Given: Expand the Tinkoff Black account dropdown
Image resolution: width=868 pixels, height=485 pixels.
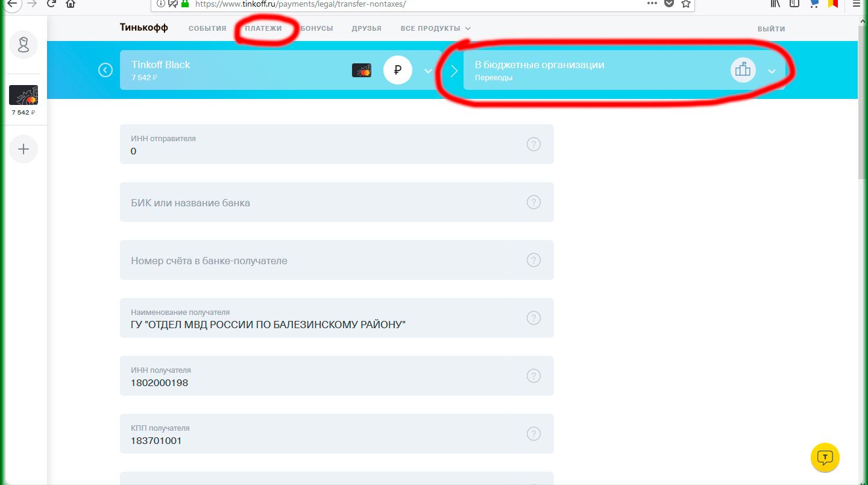Looking at the screenshot, I should (428, 71).
